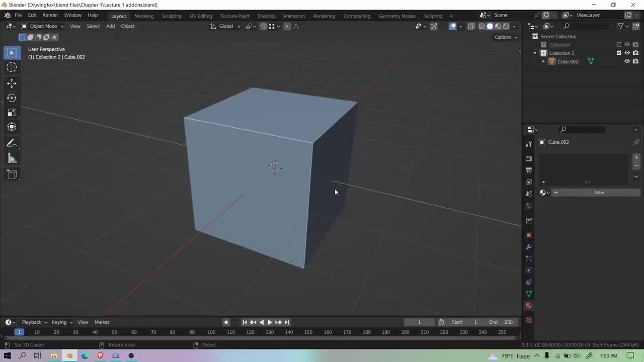Jump to the timeline's first frame
Image resolution: width=644 pixels, height=362 pixels.
tap(245, 322)
